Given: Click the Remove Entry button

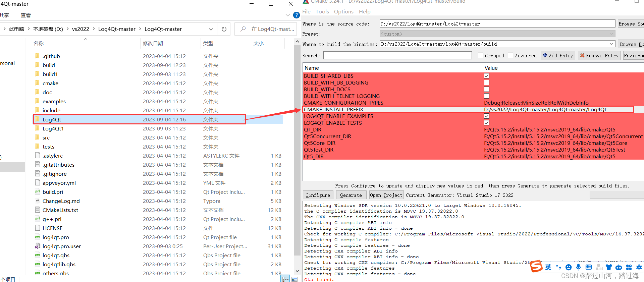Looking at the screenshot, I should click(599, 56).
